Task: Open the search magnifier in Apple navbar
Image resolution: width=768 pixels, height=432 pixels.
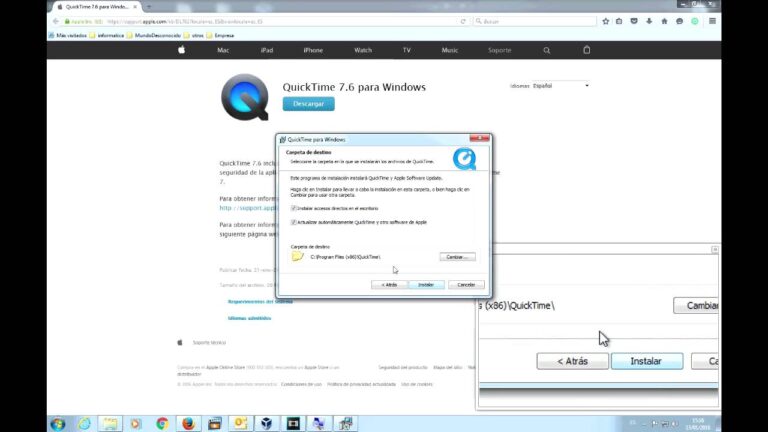Action: (547, 50)
